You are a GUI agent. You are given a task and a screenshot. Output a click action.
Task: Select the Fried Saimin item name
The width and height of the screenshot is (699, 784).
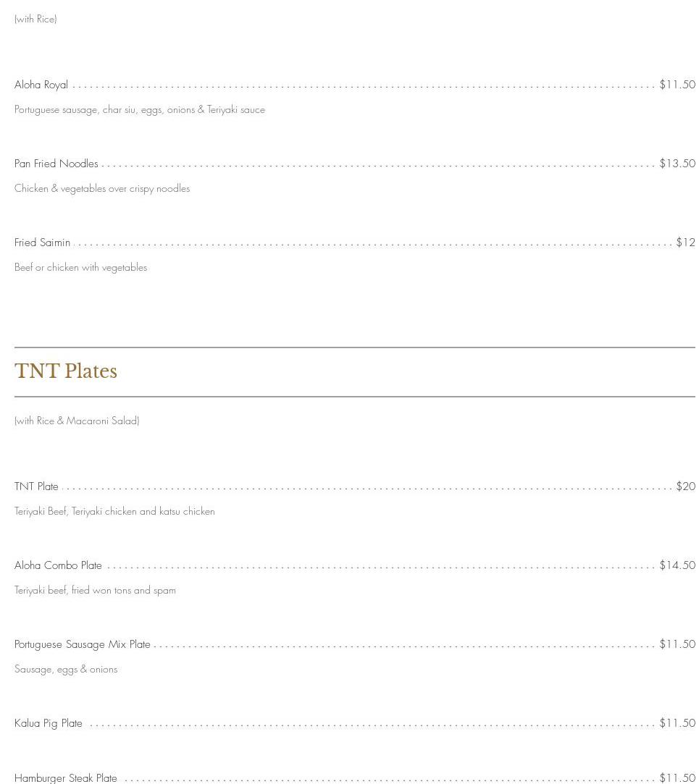point(43,243)
